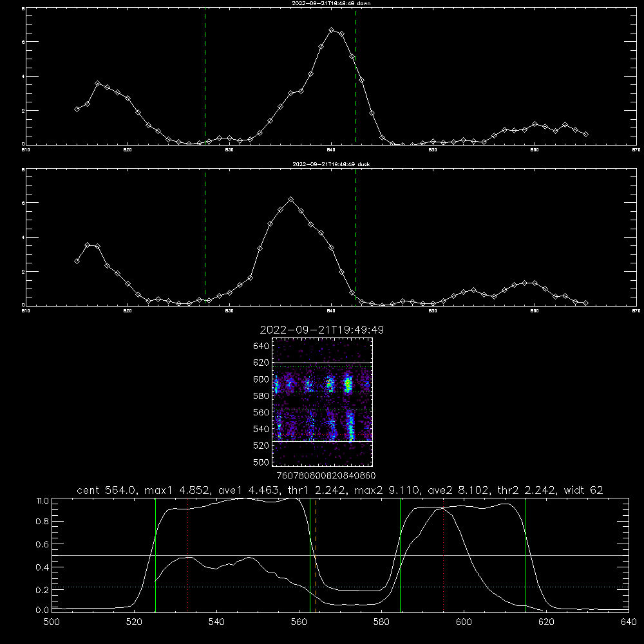Click the 0.4 label on bottom y-axis
This screenshot has width=644, height=644.
[x=42, y=567]
